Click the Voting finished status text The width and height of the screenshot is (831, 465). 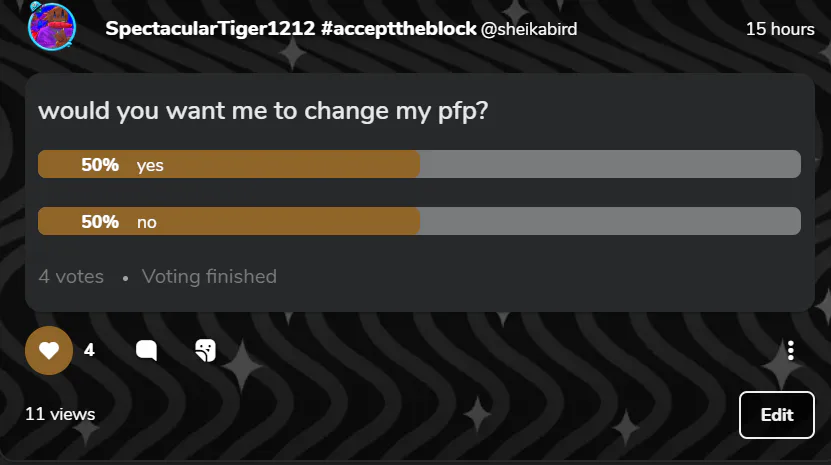(209, 277)
